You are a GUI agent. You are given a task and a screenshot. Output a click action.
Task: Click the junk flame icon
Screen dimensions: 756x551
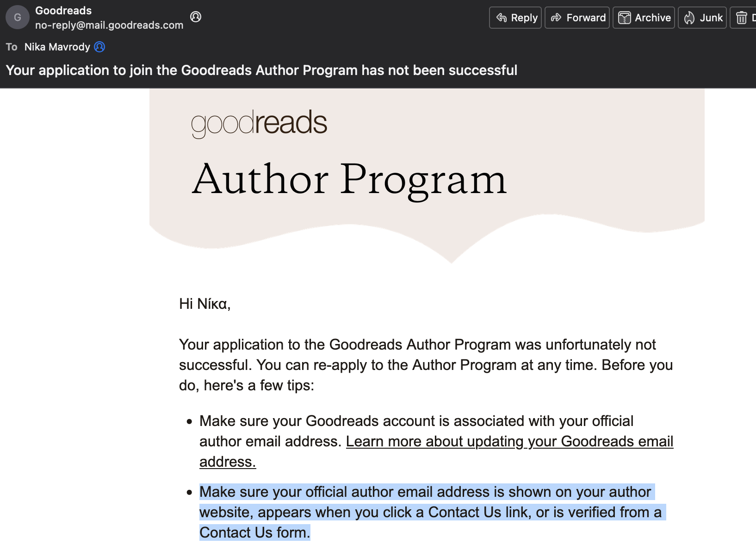689,18
